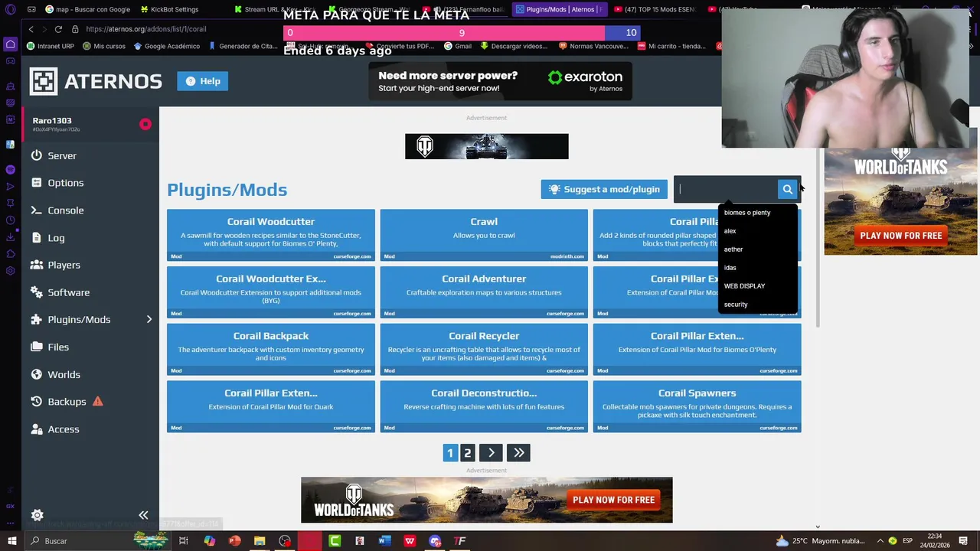Select 'security' search suggestion
980x551 pixels.
pyautogui.click(x=736, y=305)
